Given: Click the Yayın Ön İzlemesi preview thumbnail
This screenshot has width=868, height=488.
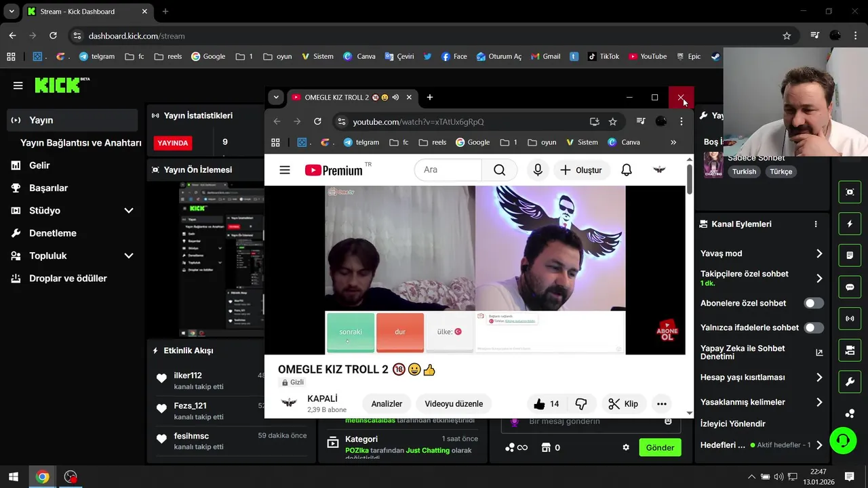Looking at the screenshot, I should 222,260.
